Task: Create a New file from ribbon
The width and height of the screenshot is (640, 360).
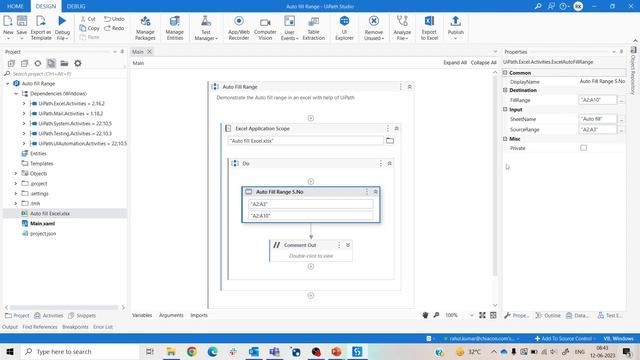Action: (x=8, y=27)
